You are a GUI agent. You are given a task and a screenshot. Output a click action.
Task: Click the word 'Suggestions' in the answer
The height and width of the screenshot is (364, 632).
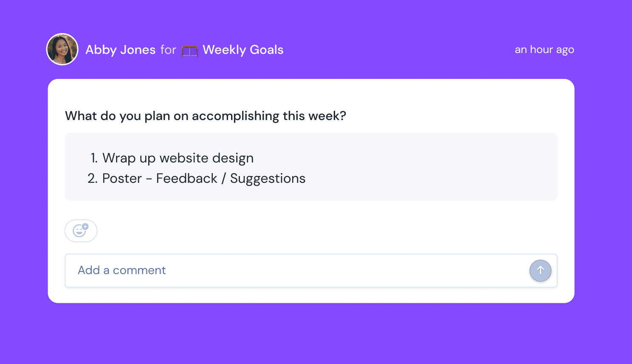click(x=268, y=179)
